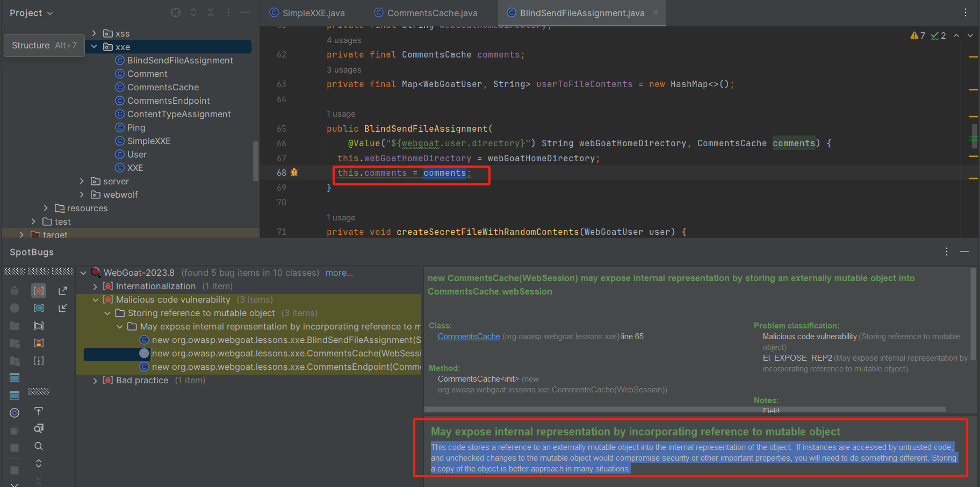Expand the resources folder

click(x=46, y=208)
